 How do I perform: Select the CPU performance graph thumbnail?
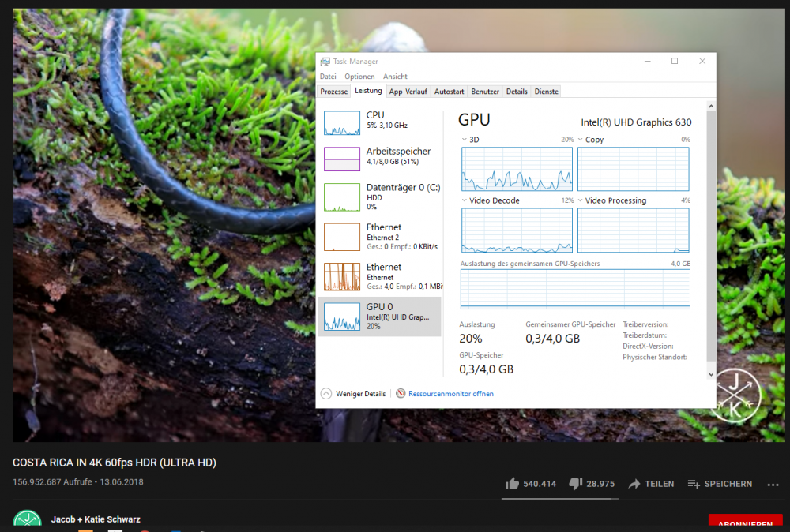coord(342,123)
